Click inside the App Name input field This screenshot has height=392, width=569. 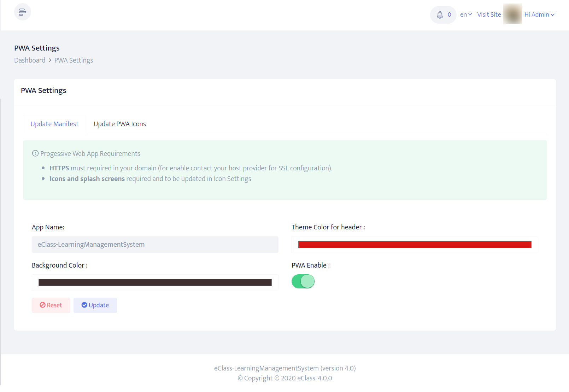pyautogui.click(x=155, y=244)
